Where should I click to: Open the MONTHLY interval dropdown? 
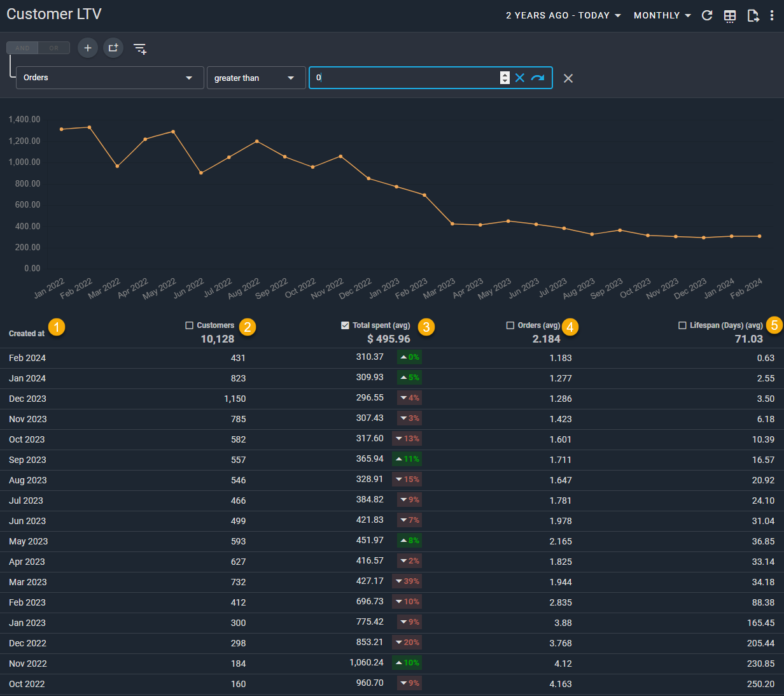tap(662, 15)
